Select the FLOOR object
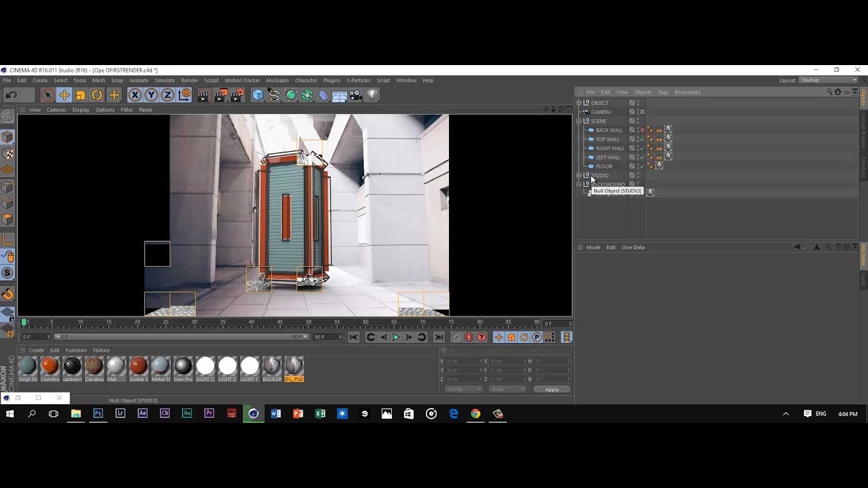The width and height of the screenshot is (868, 488). [604, 166]
